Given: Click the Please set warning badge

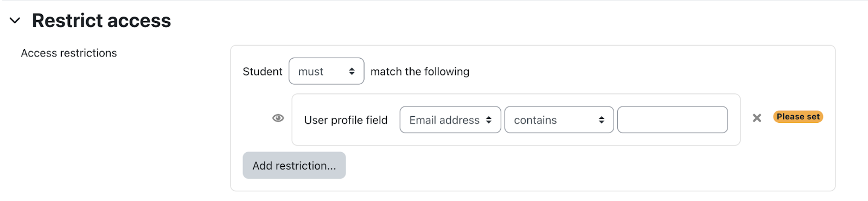Looking at the screenshot, I should [798, 117].
